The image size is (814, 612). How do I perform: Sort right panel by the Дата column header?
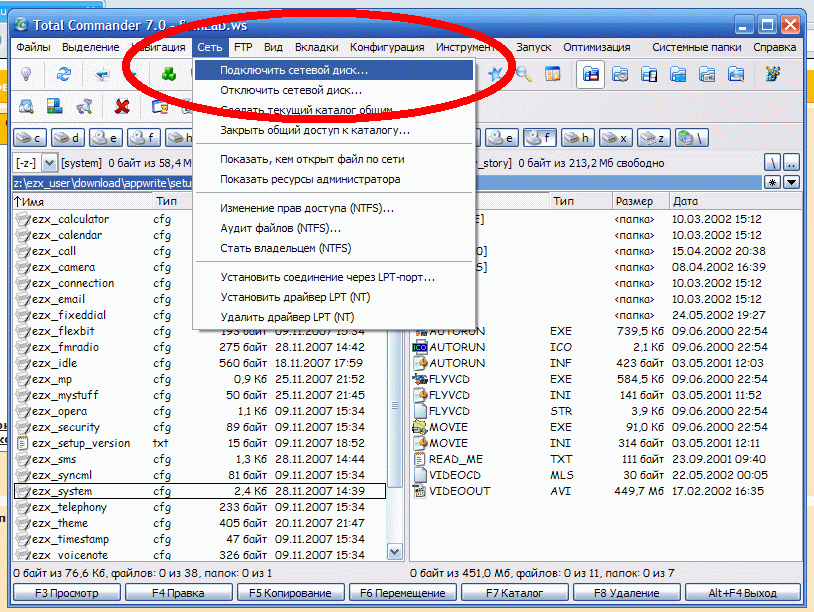click(x=735, y=201)
